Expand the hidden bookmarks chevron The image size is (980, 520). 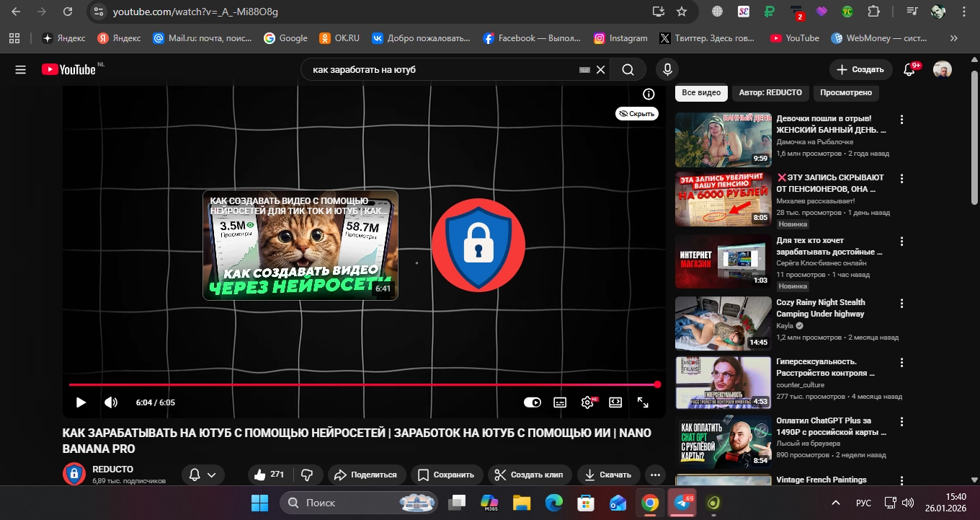(x=954, y=38)
